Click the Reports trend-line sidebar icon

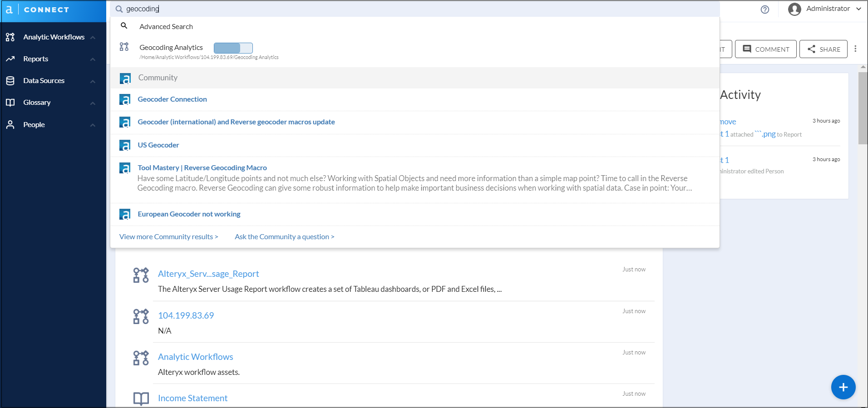pyautogui.click(x=10, y=59)
